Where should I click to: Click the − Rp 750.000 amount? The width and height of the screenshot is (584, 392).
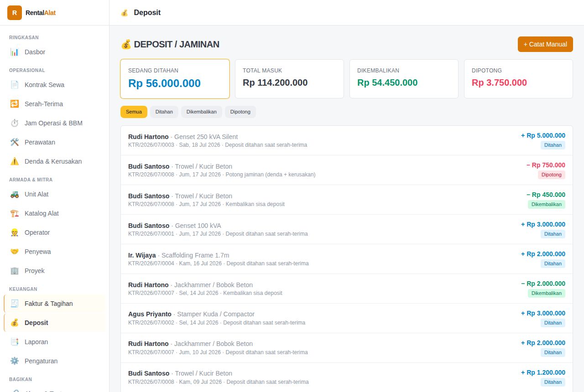(546, 165)
